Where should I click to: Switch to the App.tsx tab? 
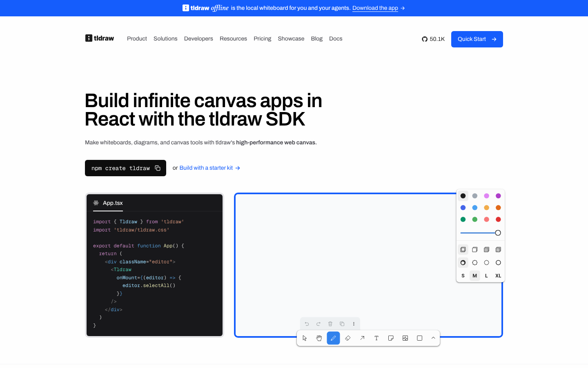coord(108,203)
